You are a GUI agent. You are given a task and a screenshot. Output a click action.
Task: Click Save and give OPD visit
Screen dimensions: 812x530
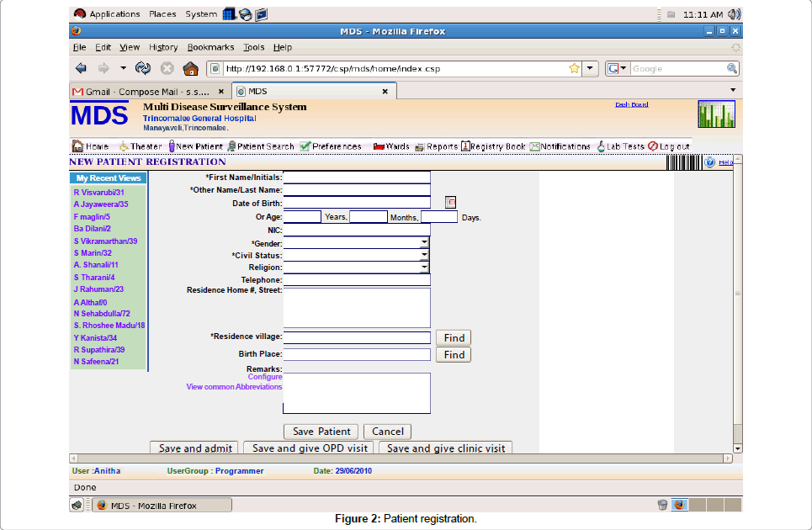309,448
